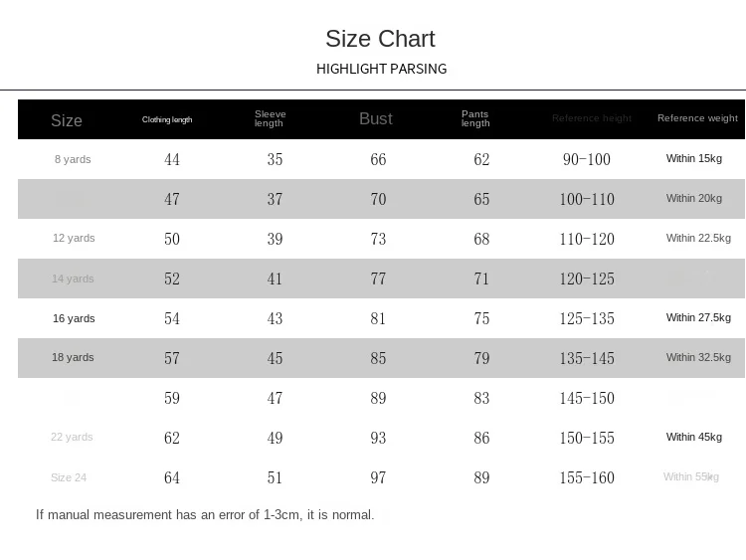The image size is (746, 560).
Task: Select the "Size" column header
Action: [67, 120]
